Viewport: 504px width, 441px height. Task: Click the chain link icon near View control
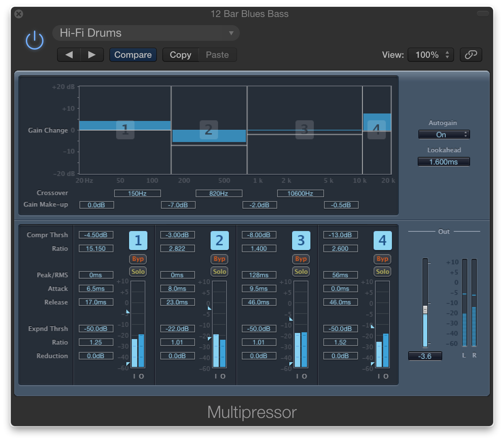pos(471,55)
